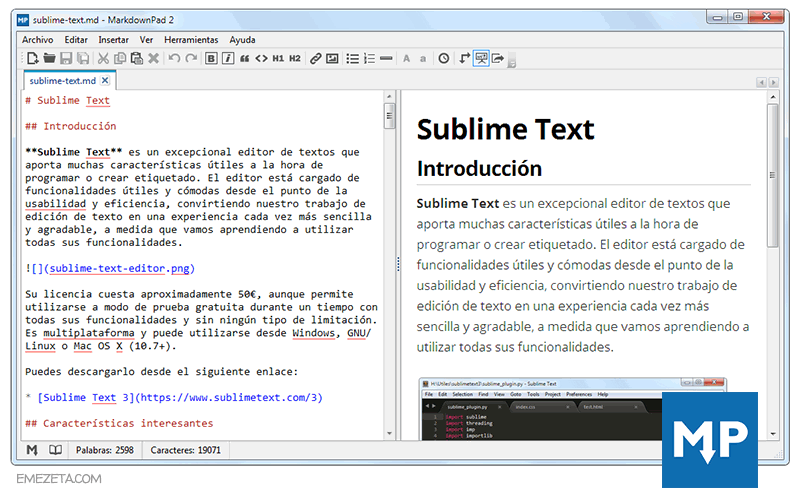This screenshot has height=500, width=800.
Task: Create a new document with toolbar icon
Action: tap(33, 59)
